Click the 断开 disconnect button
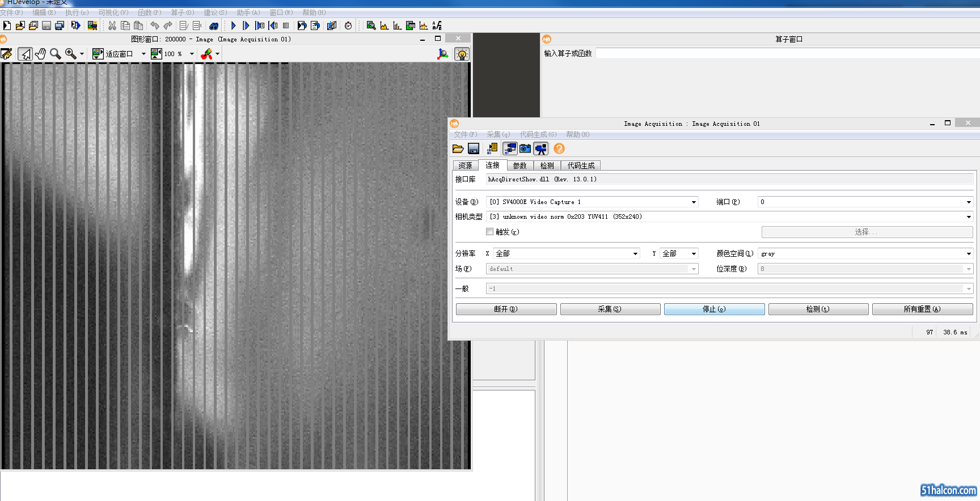The image size is (980, 501). [x=506, y=309]
